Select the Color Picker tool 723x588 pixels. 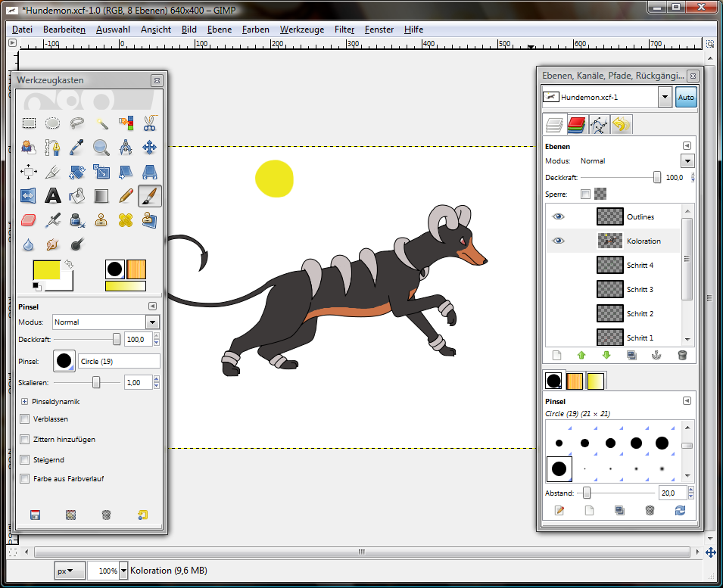pos(77,148)
